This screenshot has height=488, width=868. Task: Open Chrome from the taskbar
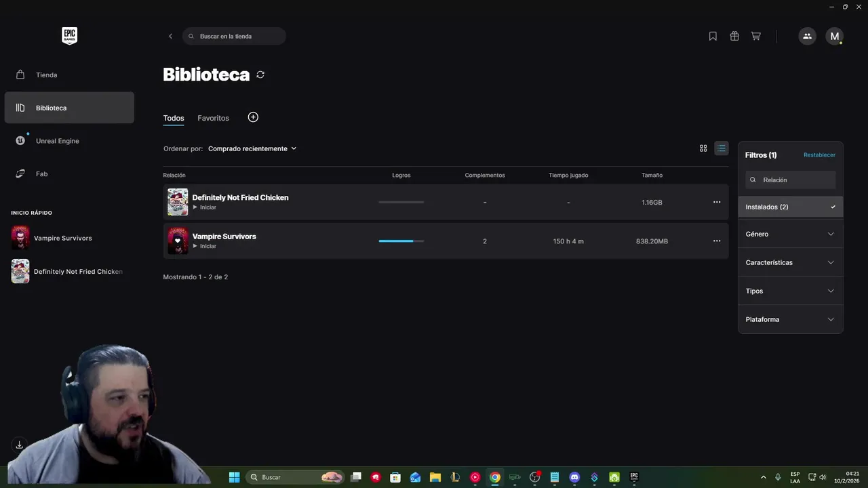[x=495, y=477]
